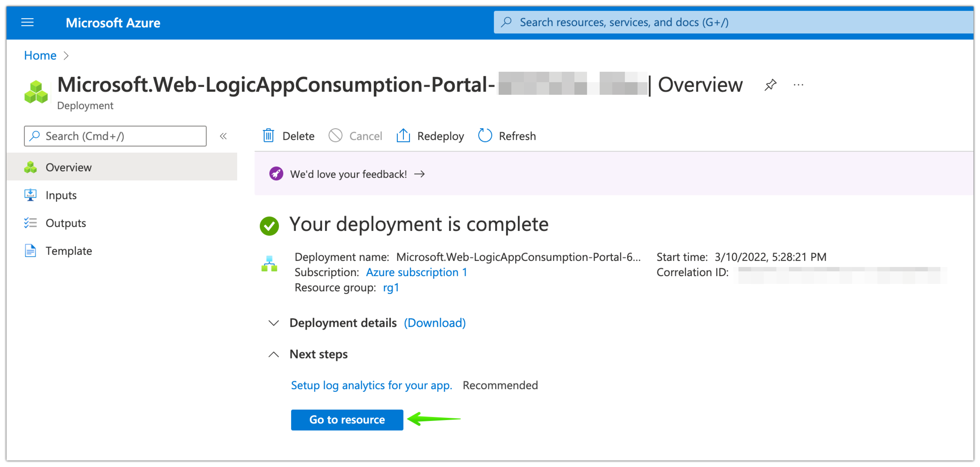Open the more options ellipsis menu
The height and width of the screenshot is (467, 980).
point(798,85)
